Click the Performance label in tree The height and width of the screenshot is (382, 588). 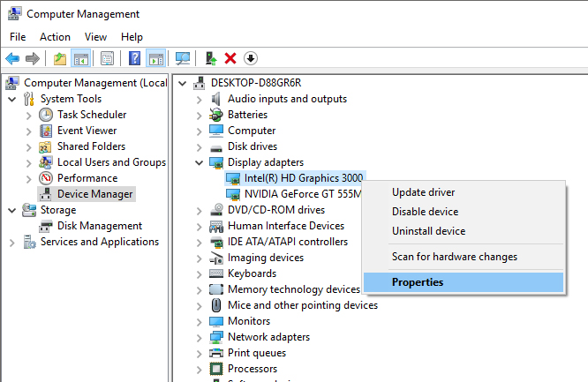pyautogui.click(x=87, y=178)
